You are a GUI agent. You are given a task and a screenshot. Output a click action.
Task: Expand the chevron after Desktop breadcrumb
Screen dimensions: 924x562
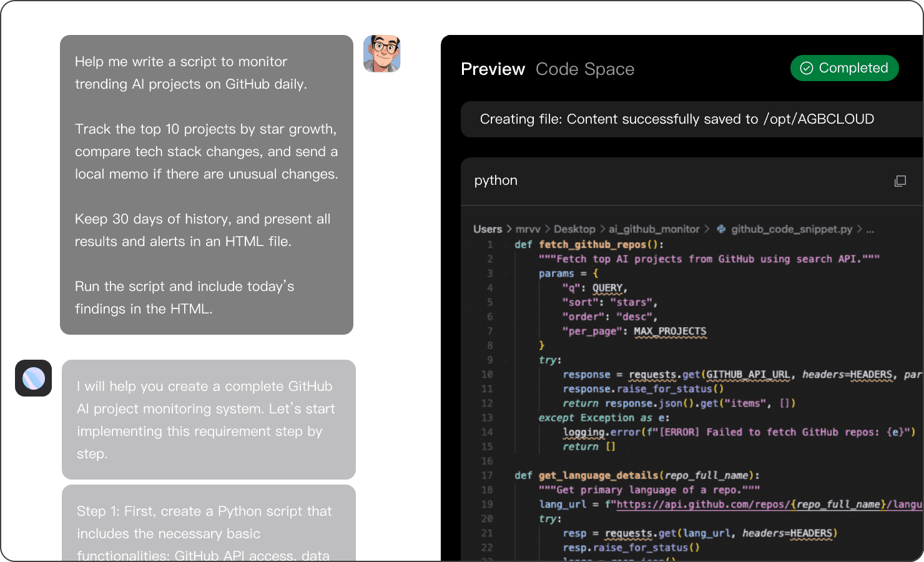click(x=601, y=229)
